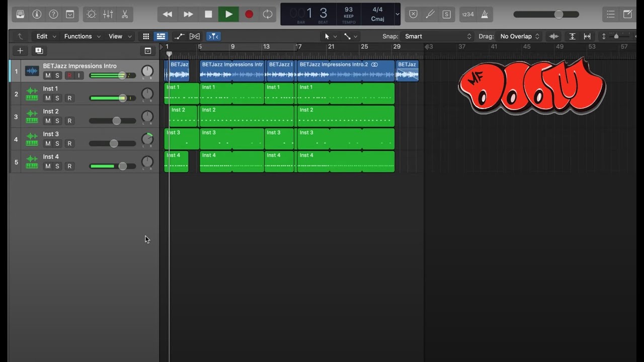This screenshot has width=644, height=362.
Task: Open Editors scissors icon
Action: tap(125, 14)
